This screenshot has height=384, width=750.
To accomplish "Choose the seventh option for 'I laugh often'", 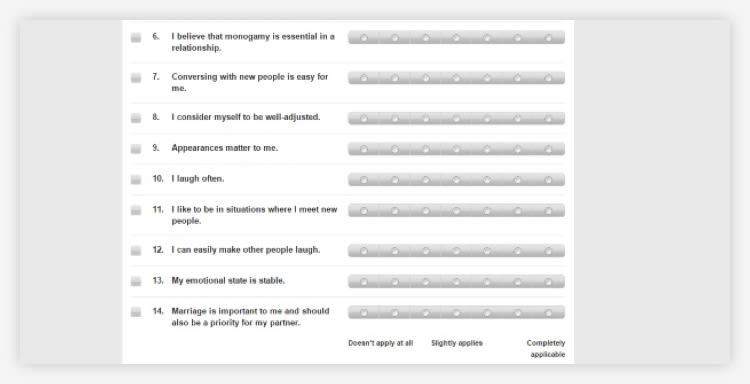I will (x=548, y=180).
